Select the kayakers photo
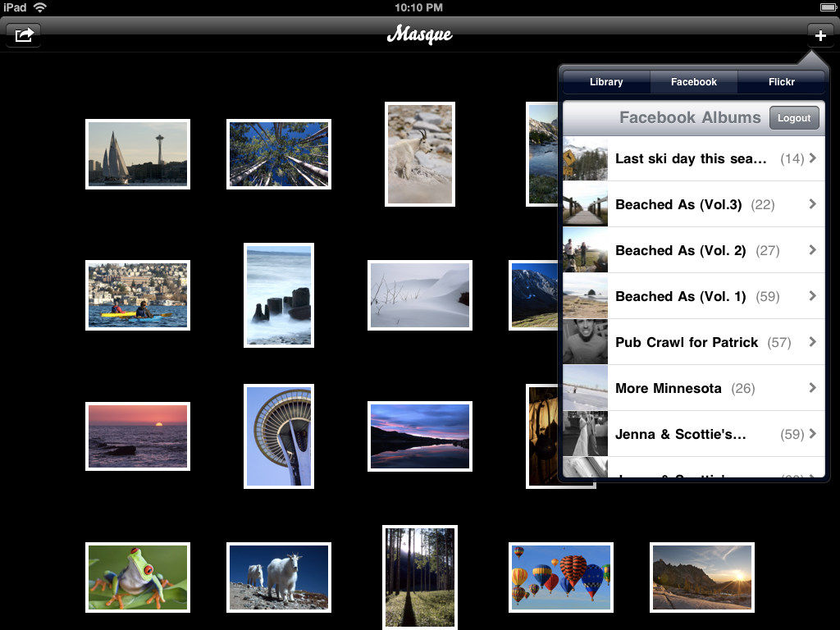The height and width of the screenshot is (630, 840). (138, 295)
